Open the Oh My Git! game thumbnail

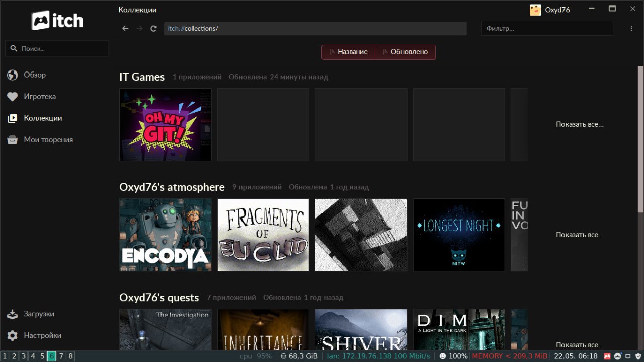tap(166, 125)
